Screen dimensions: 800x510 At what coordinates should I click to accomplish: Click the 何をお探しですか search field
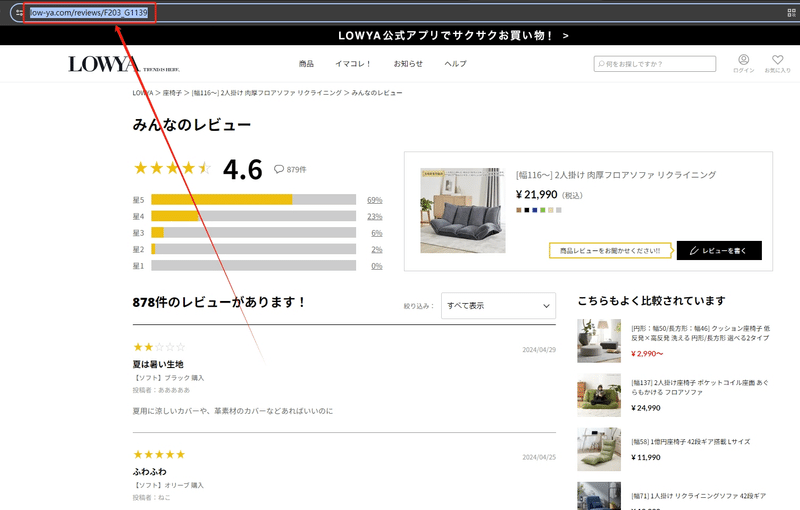(x=655, y=64)
